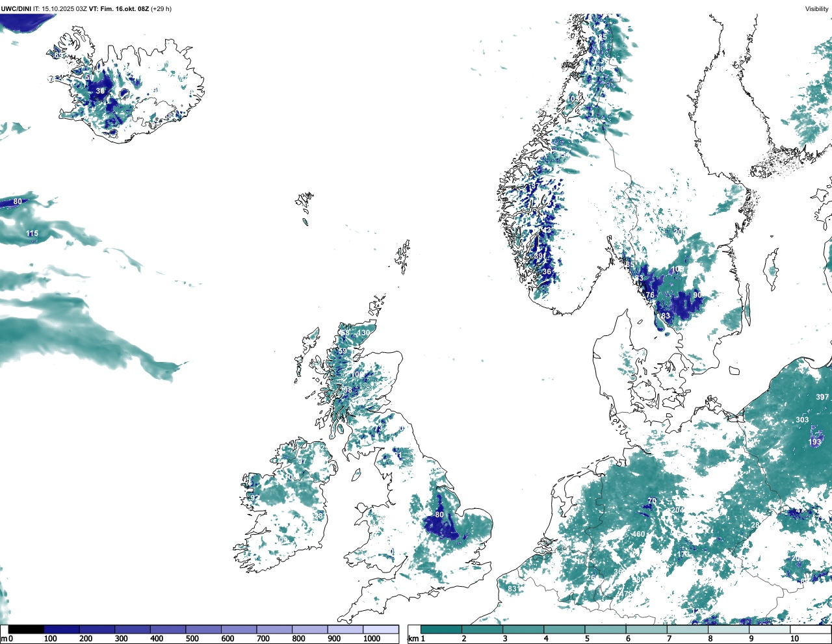This screenshot has width=832, height=644.
Task: Click the '(+29 h)' forecast offset
Action: click(161, 9)
